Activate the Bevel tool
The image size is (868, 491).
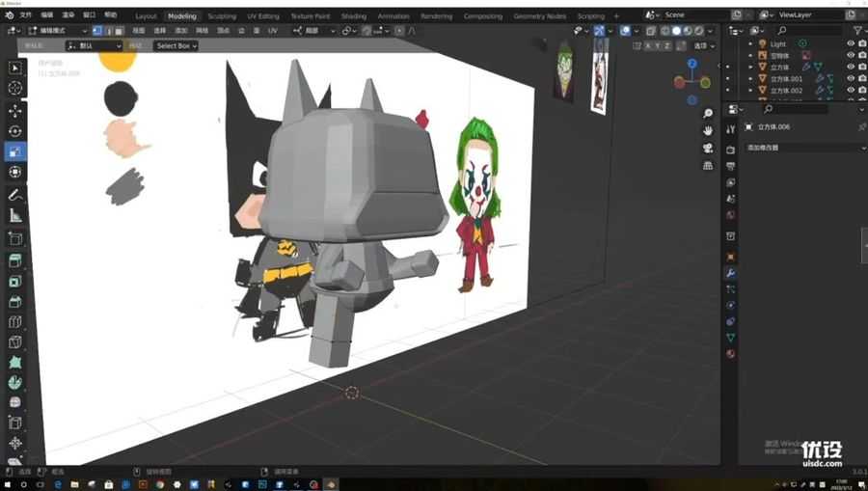14,302
